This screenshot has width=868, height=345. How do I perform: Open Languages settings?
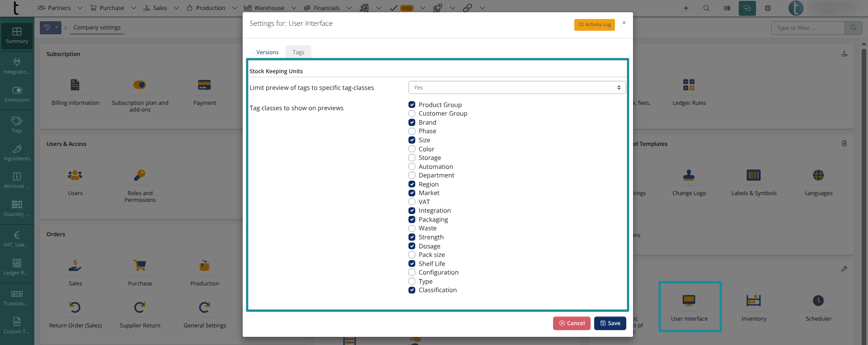click(818, 182)
